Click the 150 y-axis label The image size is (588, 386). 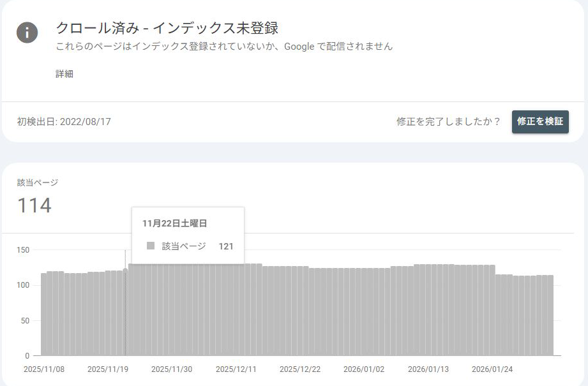coord(23,250)
